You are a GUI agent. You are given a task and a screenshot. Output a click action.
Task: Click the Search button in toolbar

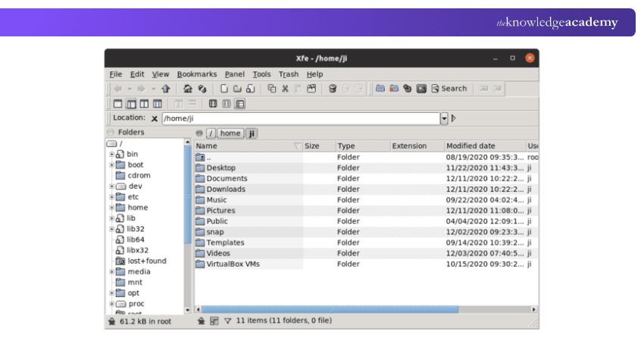pos(449,89)
